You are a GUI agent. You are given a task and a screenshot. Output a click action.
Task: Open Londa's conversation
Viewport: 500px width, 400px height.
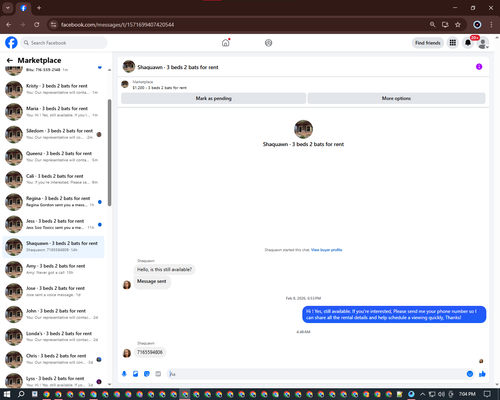(53, 336)
